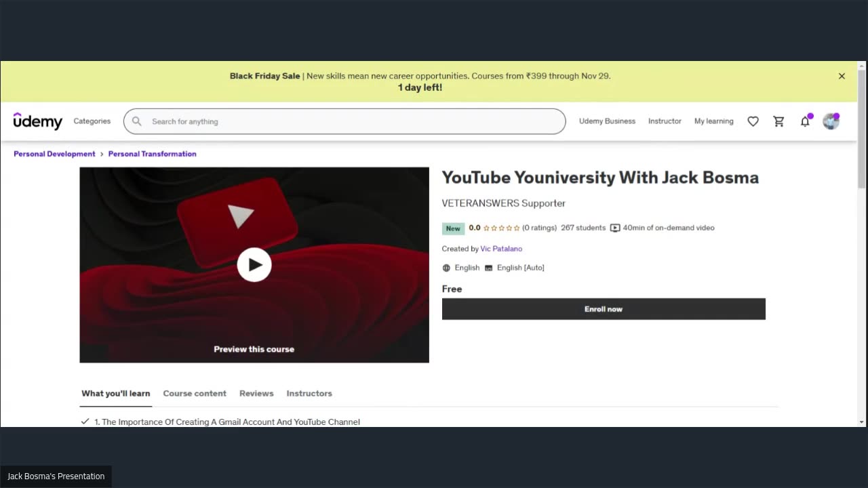Go to Personal Transformation breadcrumb
868x488 pixels.
point(152,154)
